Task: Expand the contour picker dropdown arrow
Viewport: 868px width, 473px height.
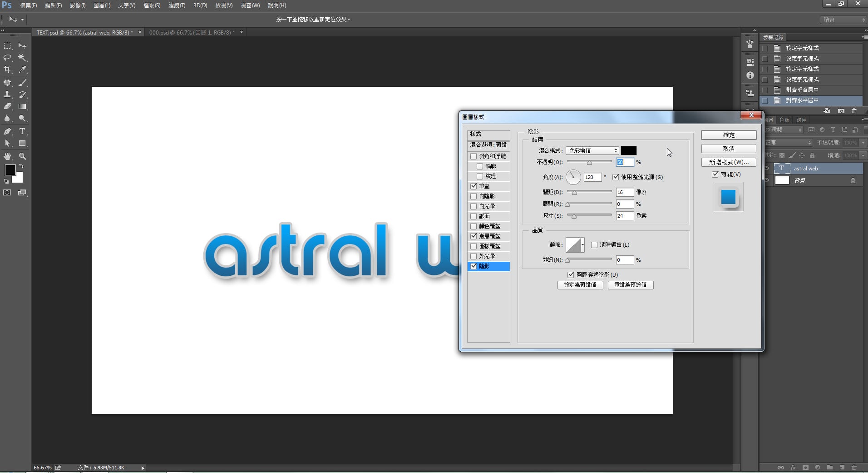Action: pyautogui.click(x=582, y=245)
